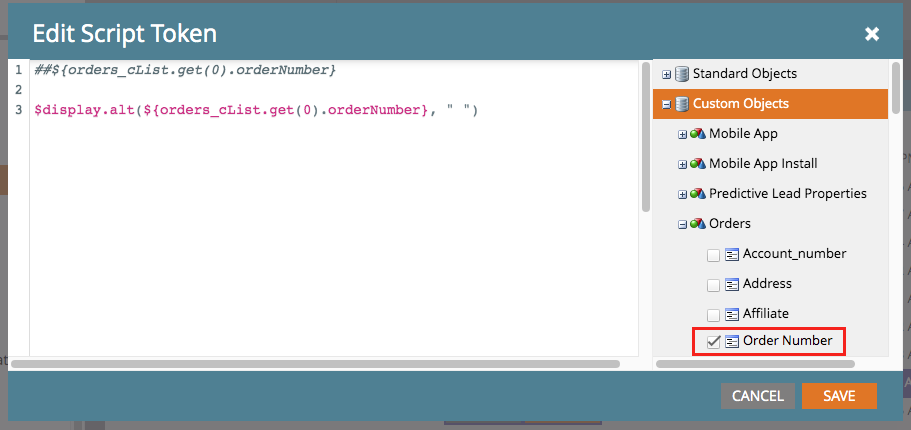
Task: Click the Predictive Lead Properties object icon
Action: click(x=698, y=194)
